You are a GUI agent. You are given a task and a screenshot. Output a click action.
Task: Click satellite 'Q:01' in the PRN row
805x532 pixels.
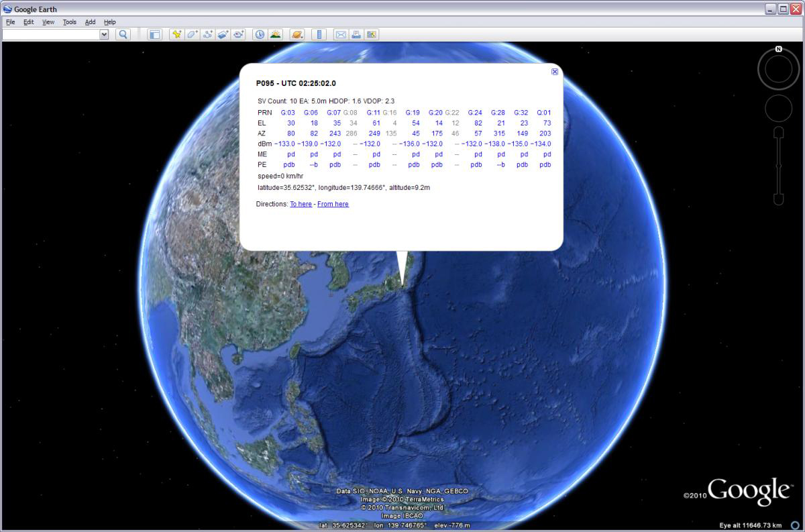tap(544, 113)
